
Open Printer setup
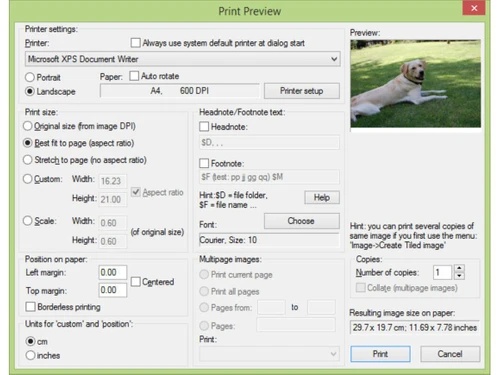tap(302, 91)
